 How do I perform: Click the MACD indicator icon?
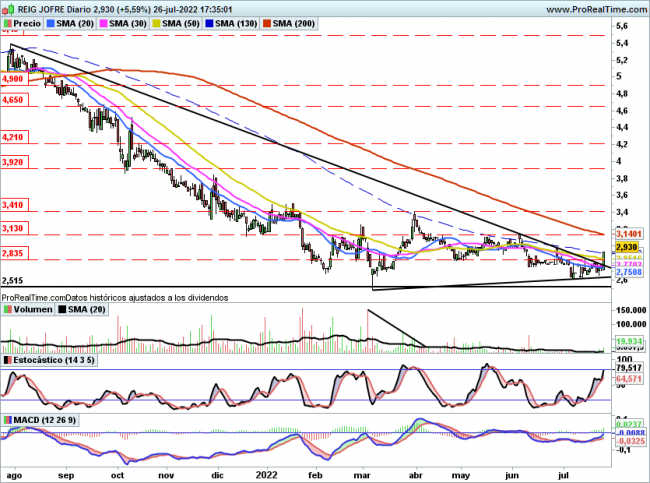coord(8,420)
